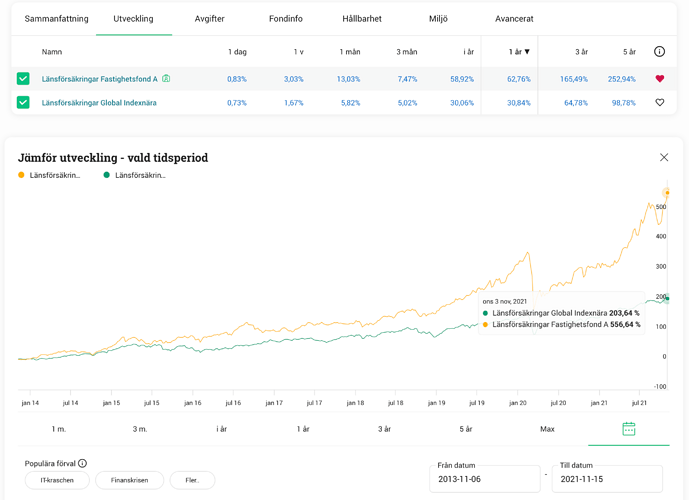The image size is (689, 500).
Task: Click the red heart favorite icon
Action: 659,79
